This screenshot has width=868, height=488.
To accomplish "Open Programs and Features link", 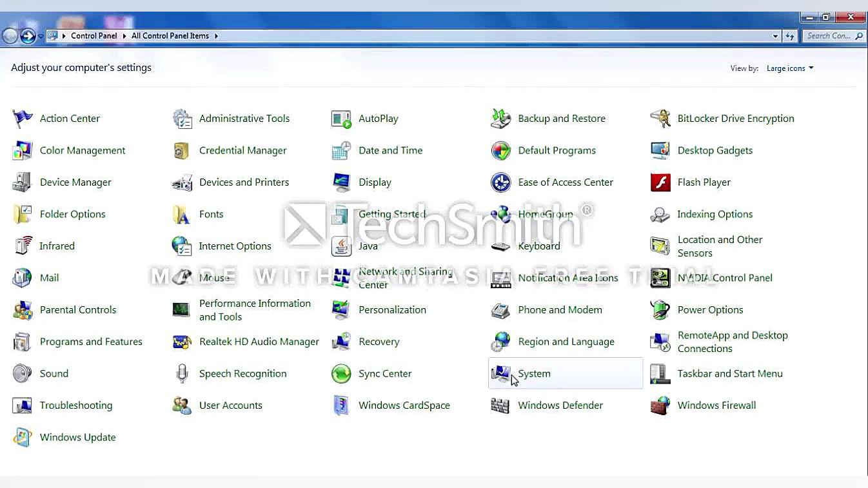I will coord(91,342).
